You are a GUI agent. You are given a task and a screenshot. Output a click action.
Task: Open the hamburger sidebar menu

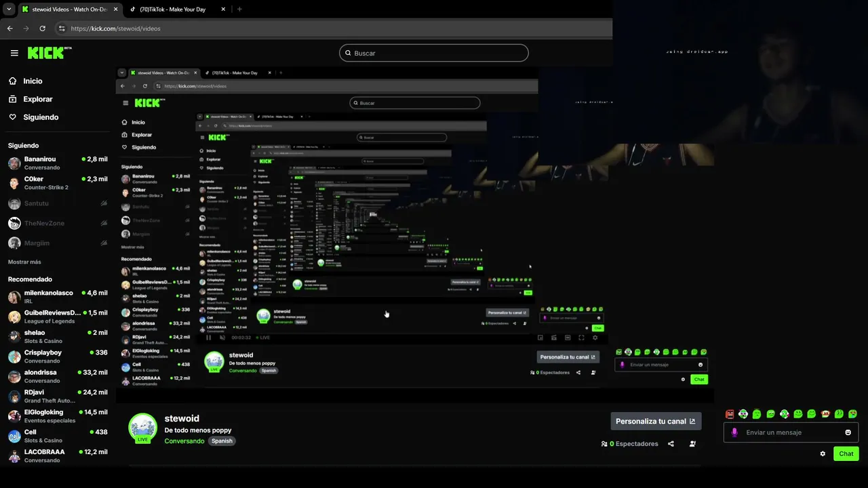click(x=14, y=53)
